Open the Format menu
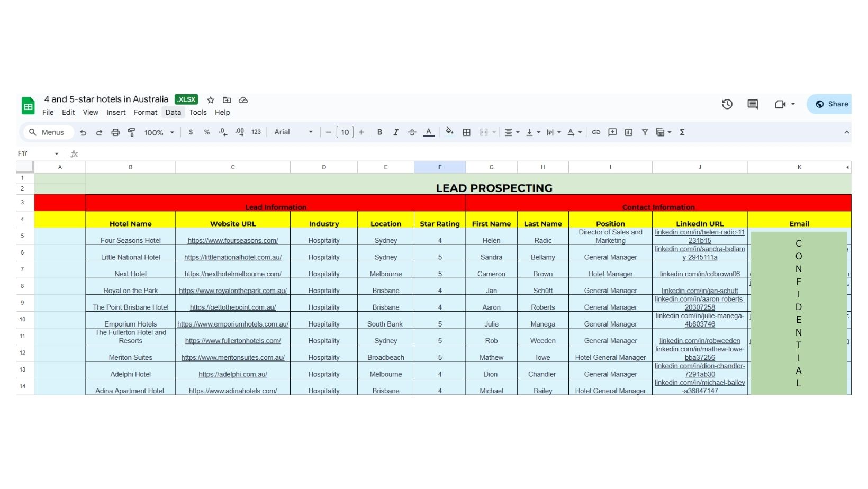The height and width of the screenshot is (489, 868). click(146, 112)
